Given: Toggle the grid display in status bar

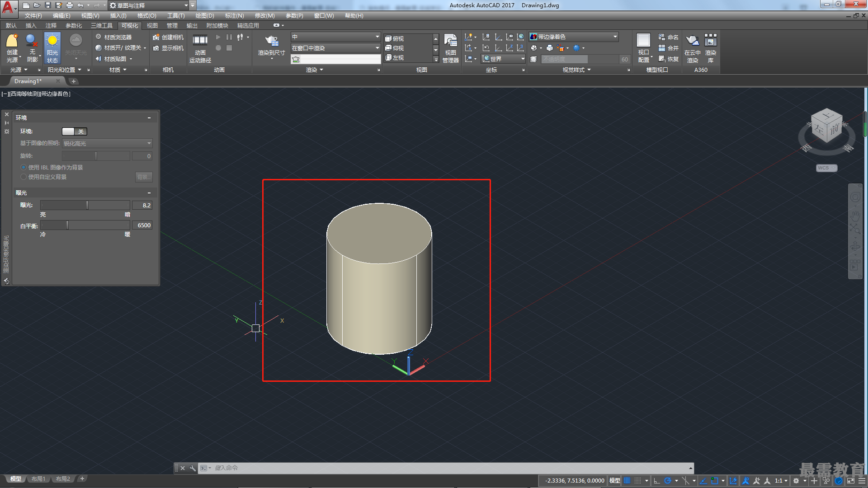Looking at the screenshot, I should coord(627,481).
